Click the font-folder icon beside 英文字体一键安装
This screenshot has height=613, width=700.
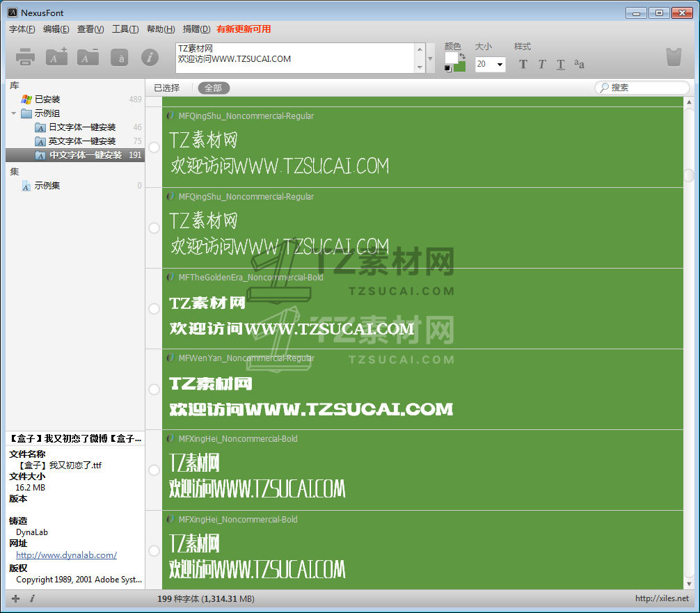click(x=40, y=141)
